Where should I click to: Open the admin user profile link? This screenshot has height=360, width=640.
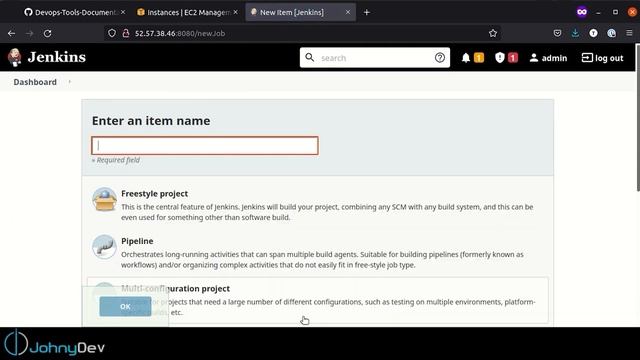point(548,58)
